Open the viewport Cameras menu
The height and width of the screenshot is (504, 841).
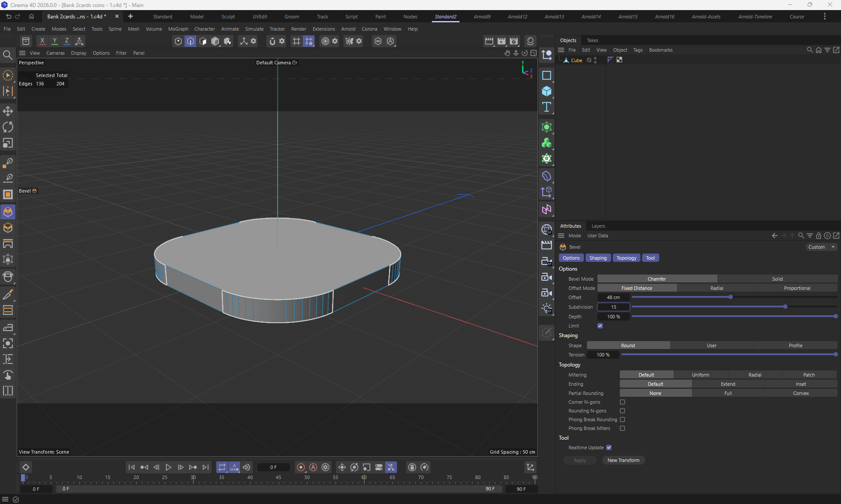tap(55, 53)
